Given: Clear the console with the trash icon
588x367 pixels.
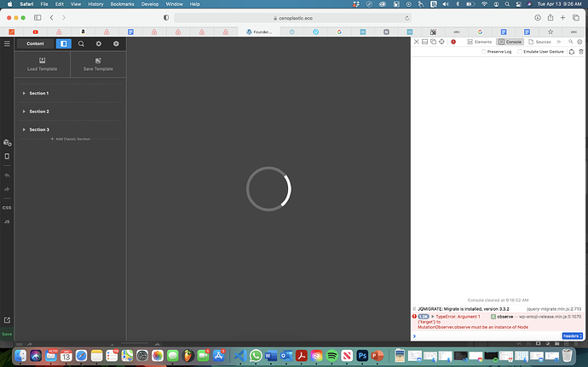Looking at the screenshot, I should coord(581,52).
